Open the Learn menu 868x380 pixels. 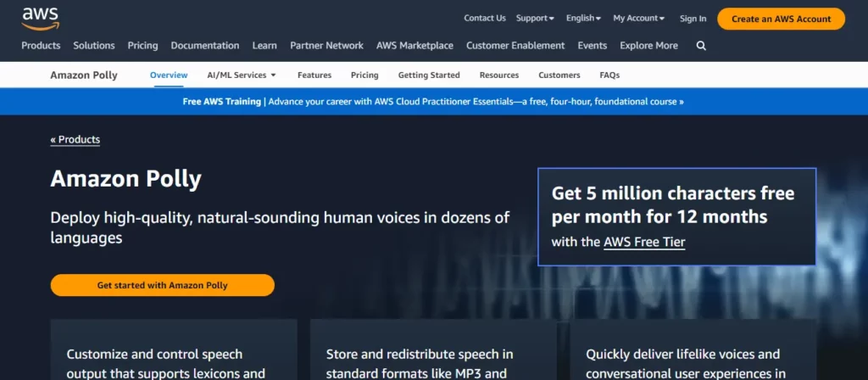264,46
